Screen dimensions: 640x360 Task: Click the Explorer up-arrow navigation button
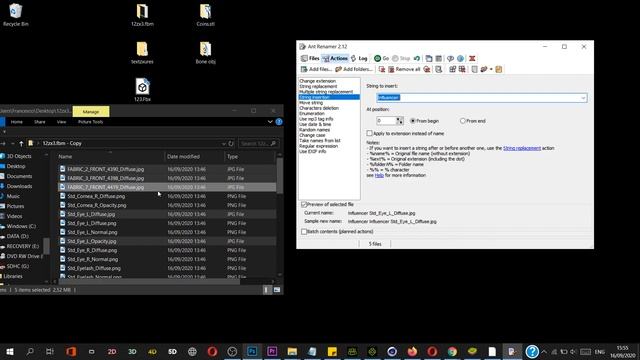(21, 143)
